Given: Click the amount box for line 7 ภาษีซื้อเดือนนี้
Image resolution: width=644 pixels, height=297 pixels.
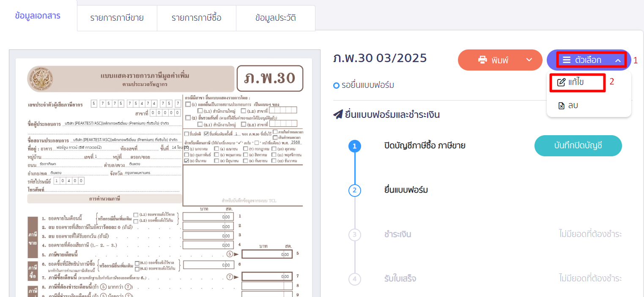Looking at the screenshot, I should (x=268, y=276).
